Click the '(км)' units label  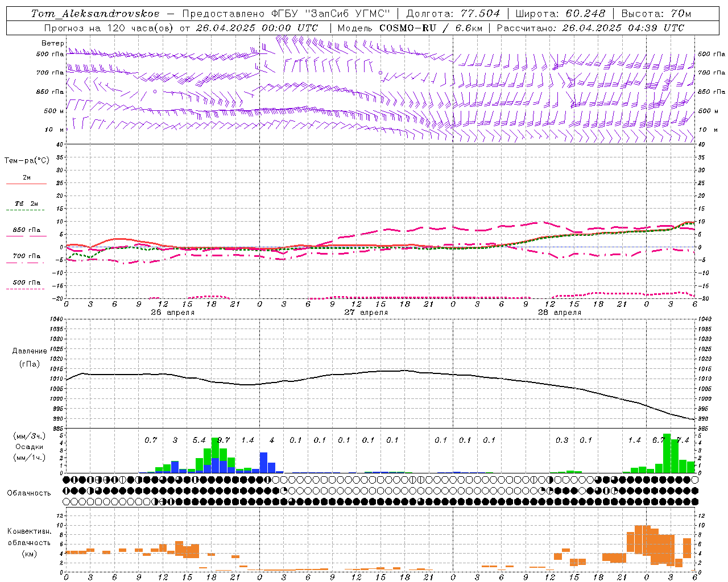tap(29, 554)
